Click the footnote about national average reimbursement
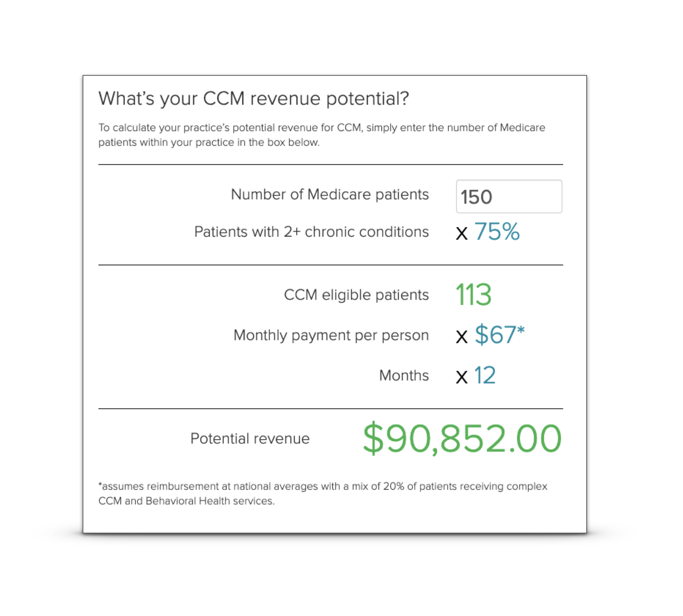The height and width of the screenshot is (616, 683). point(323,494)
